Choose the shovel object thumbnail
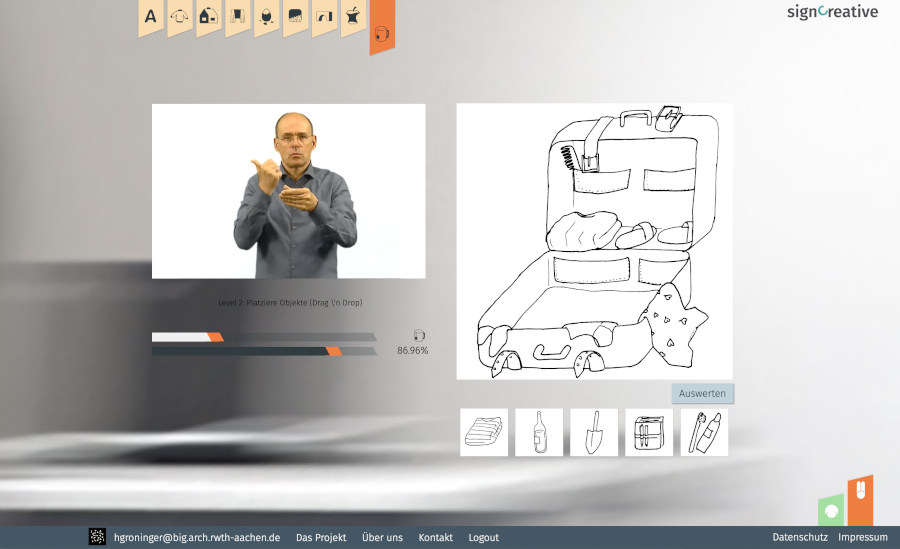Image resolution: width=900 pixels, height=549 pixels. click(594, 432)
